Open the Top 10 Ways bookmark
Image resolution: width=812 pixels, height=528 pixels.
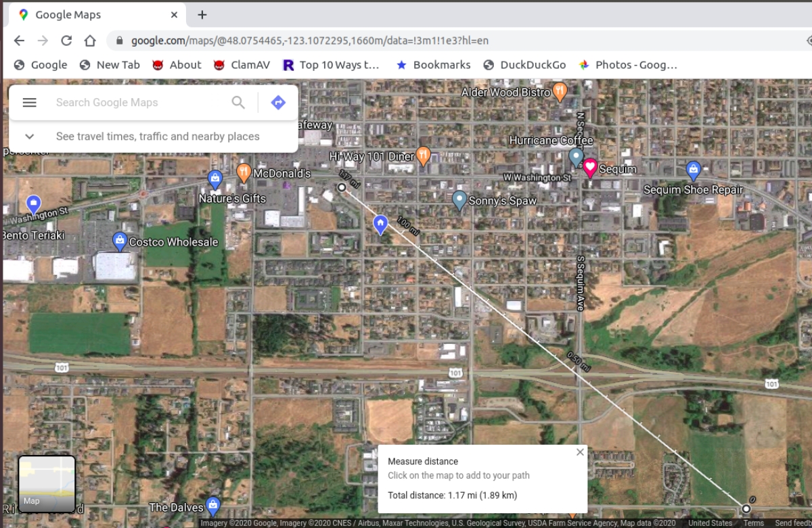click(332, 65)
